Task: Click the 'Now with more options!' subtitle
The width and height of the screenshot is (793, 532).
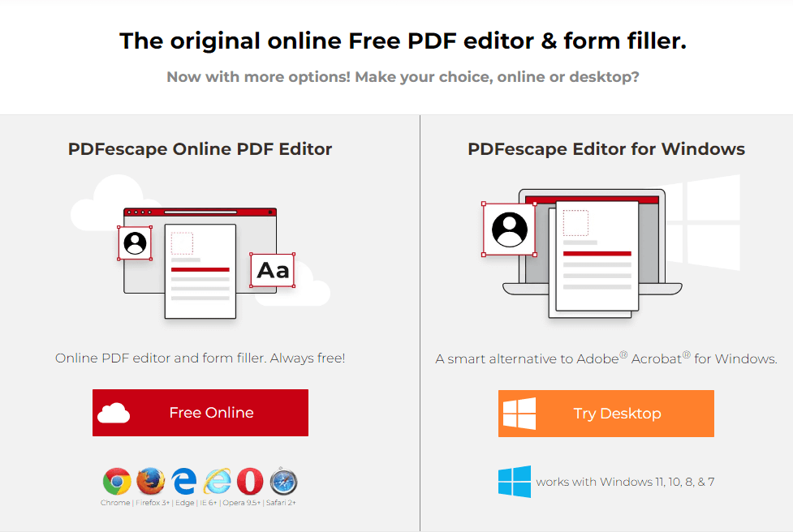Action: tap(403, 77)
